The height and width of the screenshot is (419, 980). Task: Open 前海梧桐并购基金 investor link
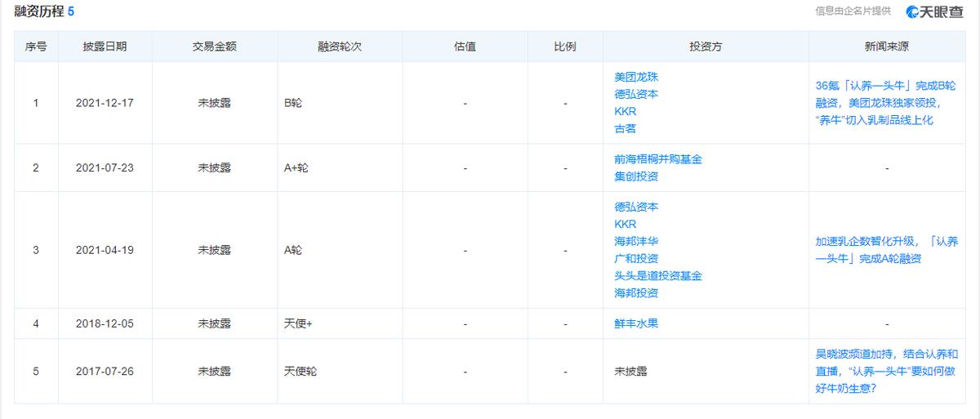(658, 159)
